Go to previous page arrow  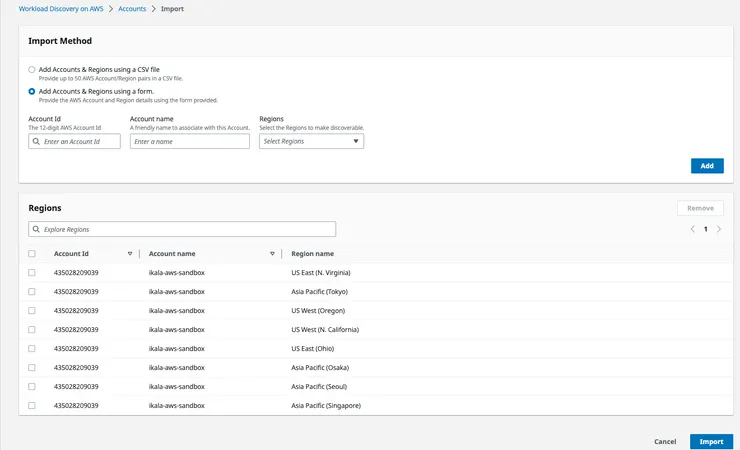692,229
